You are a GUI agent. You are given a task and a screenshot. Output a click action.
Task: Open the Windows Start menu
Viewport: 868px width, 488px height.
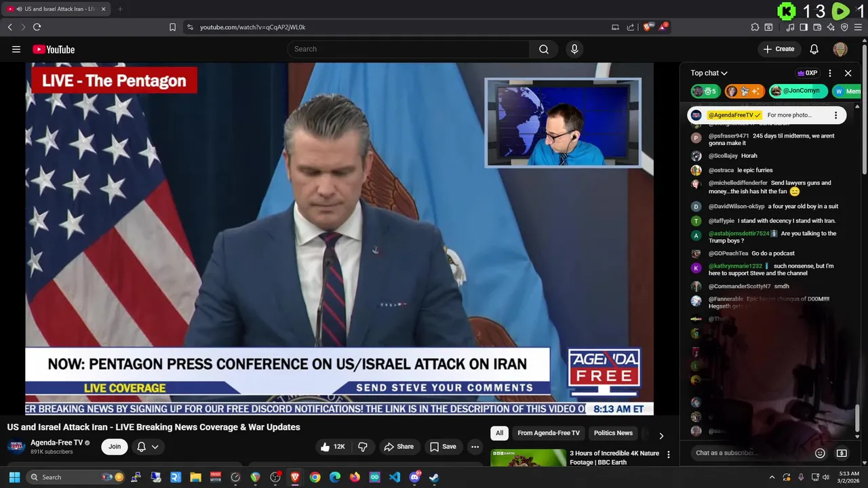coord(14,477)
